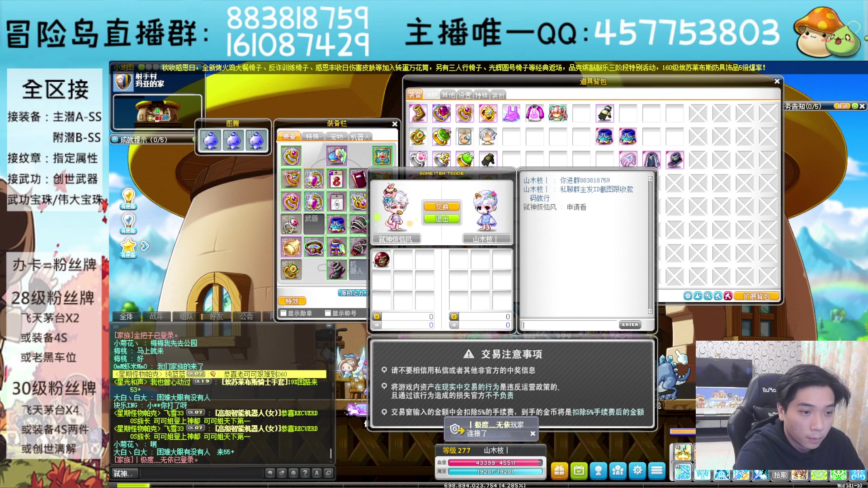Click the number 8 card item in equipment
Image resolution: width=868 pixels, height=488 pixels.
(337, 179)
